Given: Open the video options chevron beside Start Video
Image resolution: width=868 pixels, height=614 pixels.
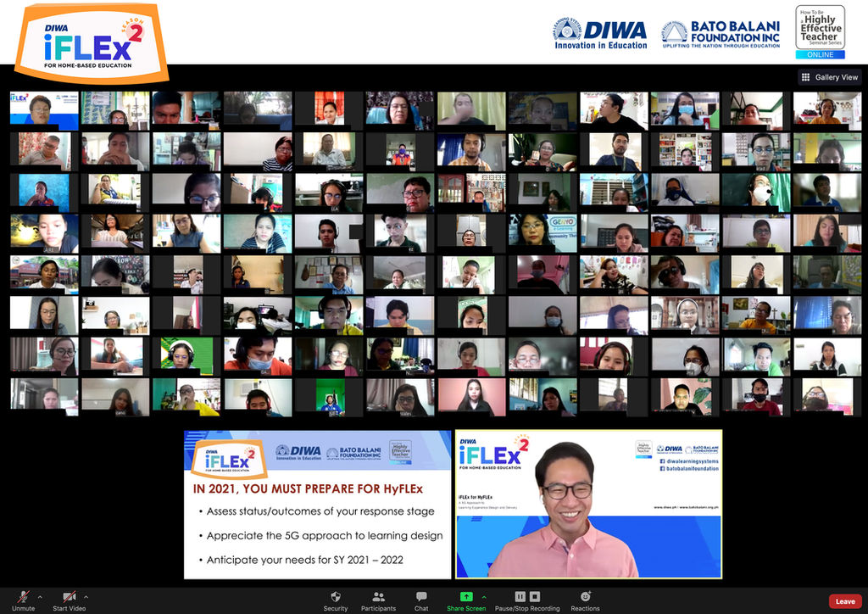Looking at the screenshot, I should 85,596.
